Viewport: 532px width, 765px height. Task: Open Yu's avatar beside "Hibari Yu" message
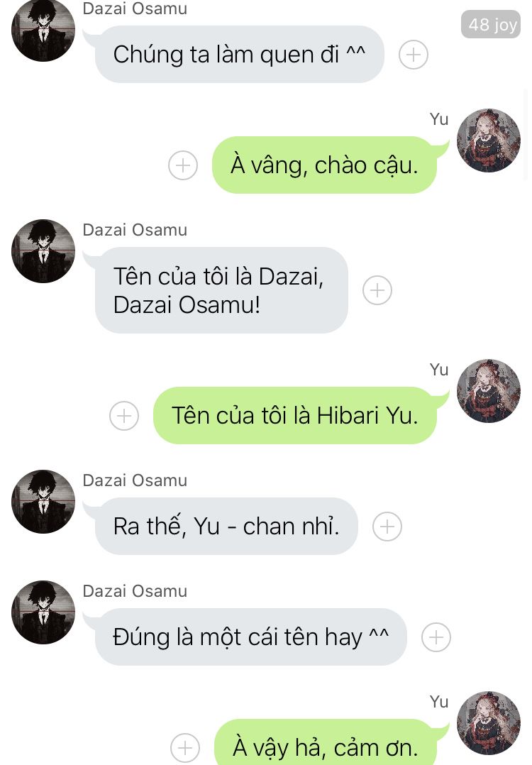(x=488, y=391)
